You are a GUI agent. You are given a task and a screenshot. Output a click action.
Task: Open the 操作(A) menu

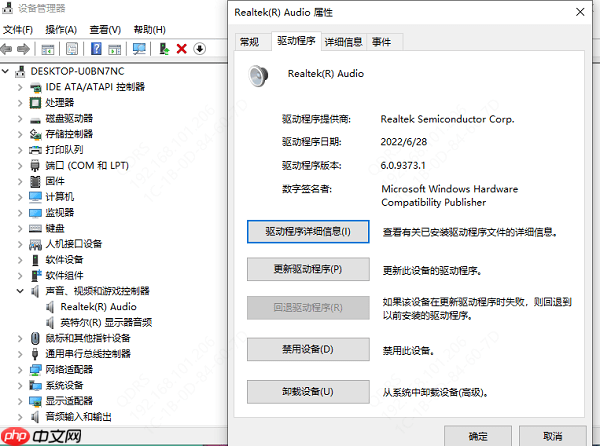pos(61,29)
